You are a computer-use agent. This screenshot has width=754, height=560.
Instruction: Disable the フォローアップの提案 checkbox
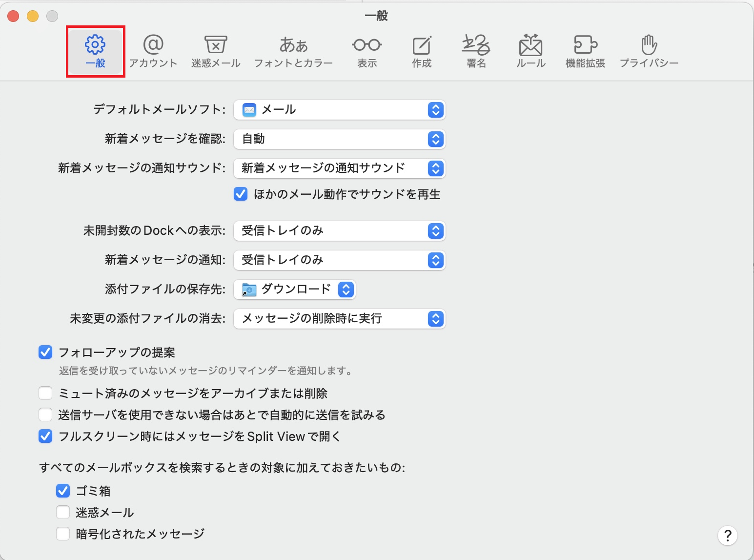coord(45,352)
